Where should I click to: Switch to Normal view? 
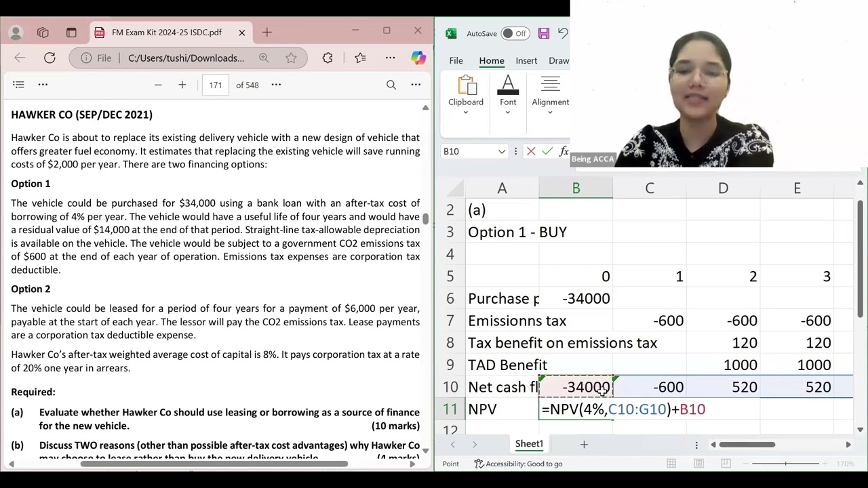click(671, 464)
